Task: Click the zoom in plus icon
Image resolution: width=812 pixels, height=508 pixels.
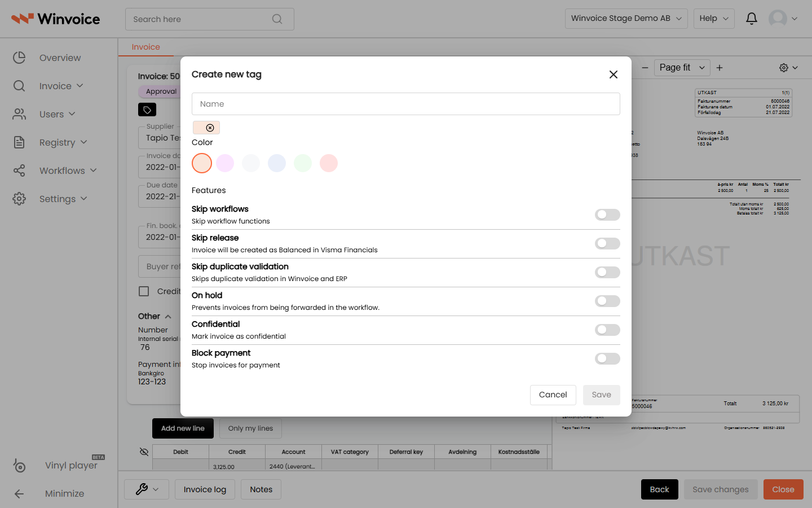Action: point(720,68)
